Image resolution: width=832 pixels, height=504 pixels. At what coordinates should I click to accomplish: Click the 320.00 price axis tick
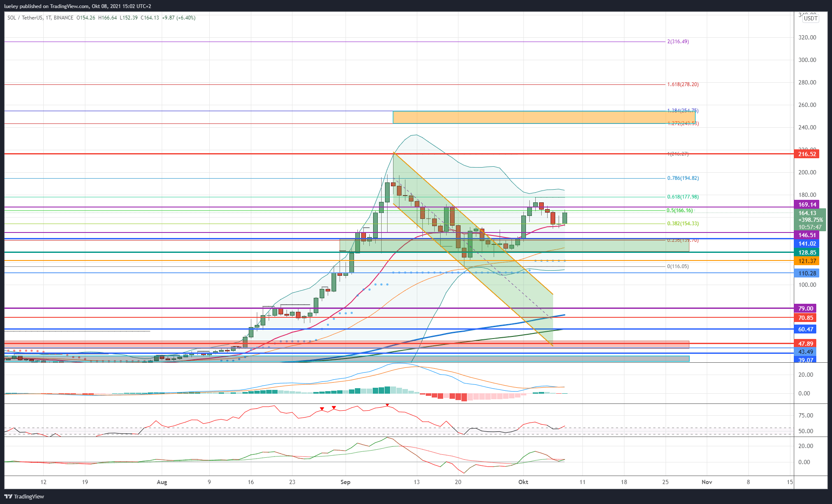point(807,37)
